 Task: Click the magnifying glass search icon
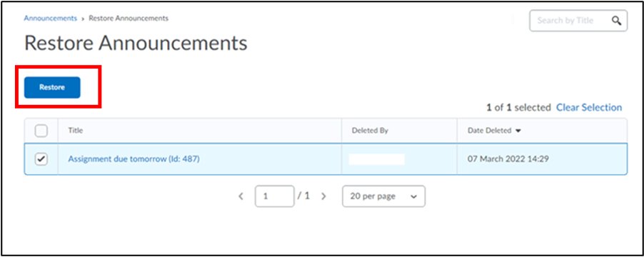point(616,21)
